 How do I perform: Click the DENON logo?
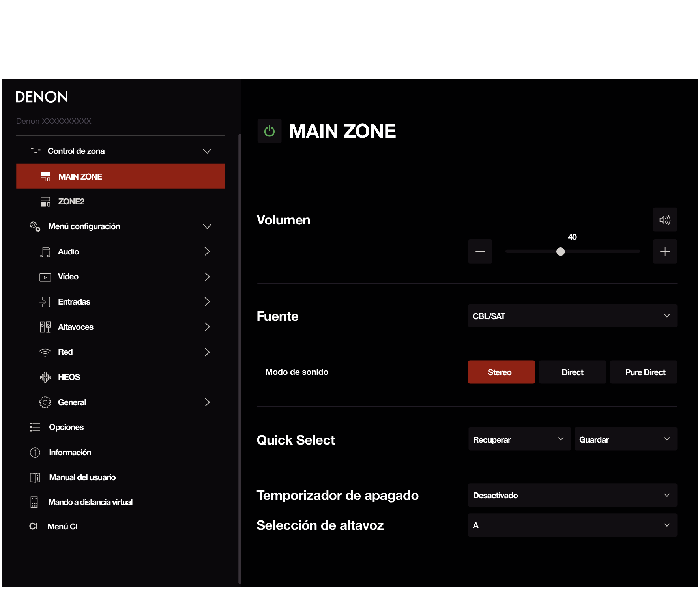coord(41,97)
